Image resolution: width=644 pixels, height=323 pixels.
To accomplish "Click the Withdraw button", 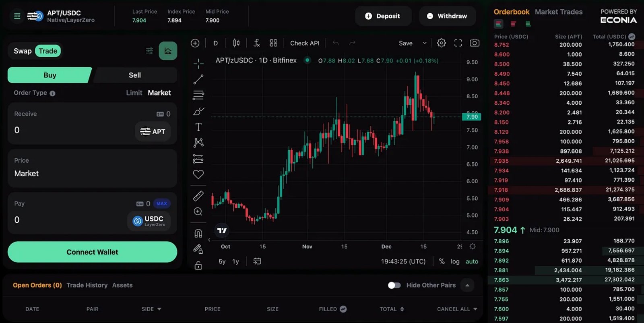I will point(447,16).
